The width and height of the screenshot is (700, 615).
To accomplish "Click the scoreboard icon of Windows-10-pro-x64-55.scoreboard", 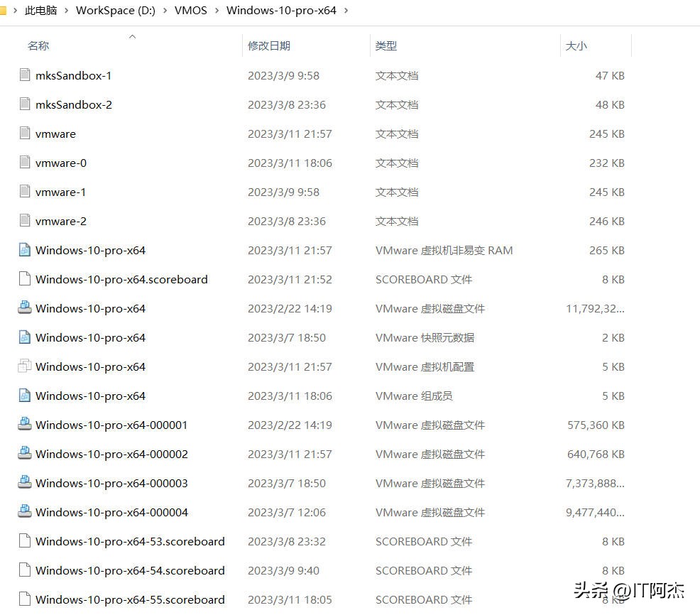I will 25,599.
